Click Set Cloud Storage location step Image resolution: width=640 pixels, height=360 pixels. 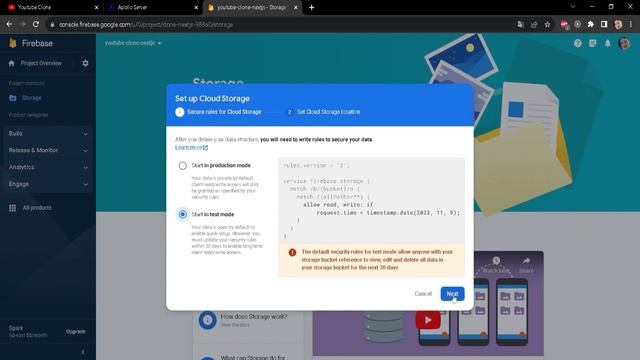323,112
